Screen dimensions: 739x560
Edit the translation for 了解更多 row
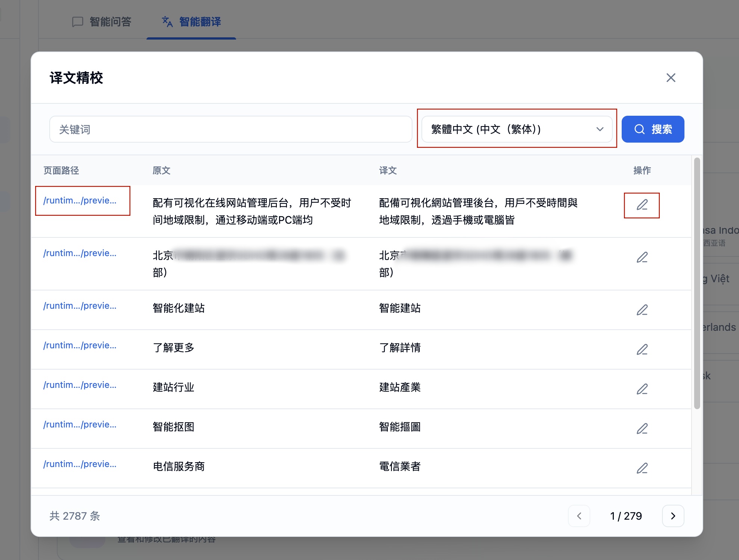pos(642,349)
